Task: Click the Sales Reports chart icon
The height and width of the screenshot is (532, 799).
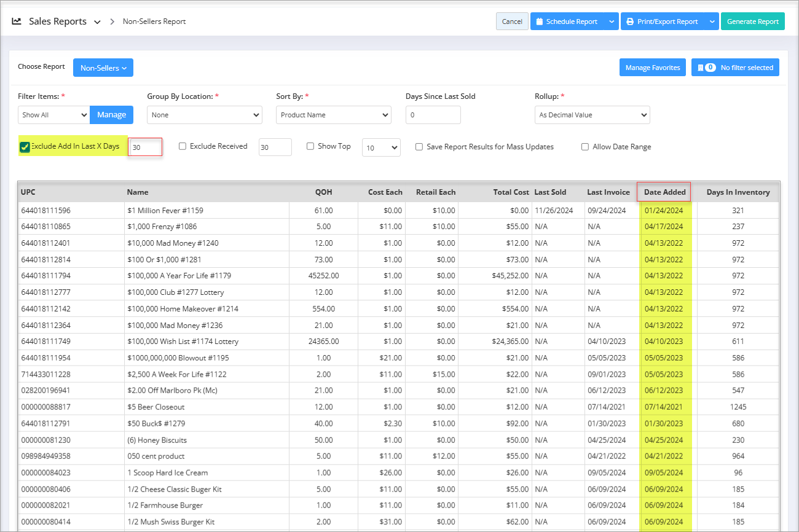Action: tap(17, 22)
